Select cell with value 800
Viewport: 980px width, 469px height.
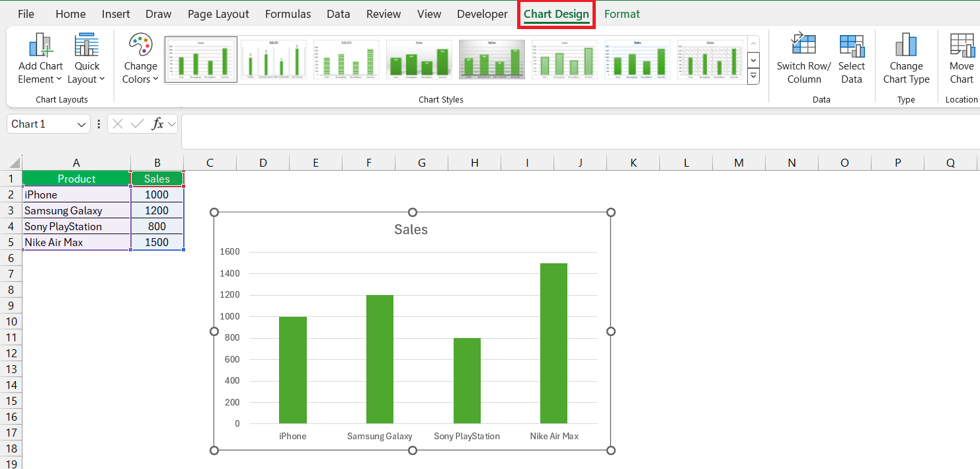pos(157,226)
